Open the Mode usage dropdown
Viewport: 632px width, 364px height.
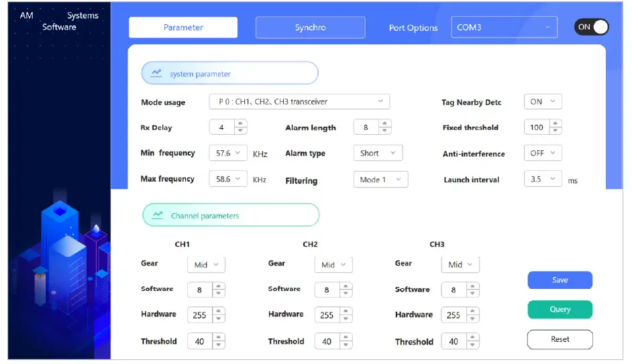coord(299,101)
